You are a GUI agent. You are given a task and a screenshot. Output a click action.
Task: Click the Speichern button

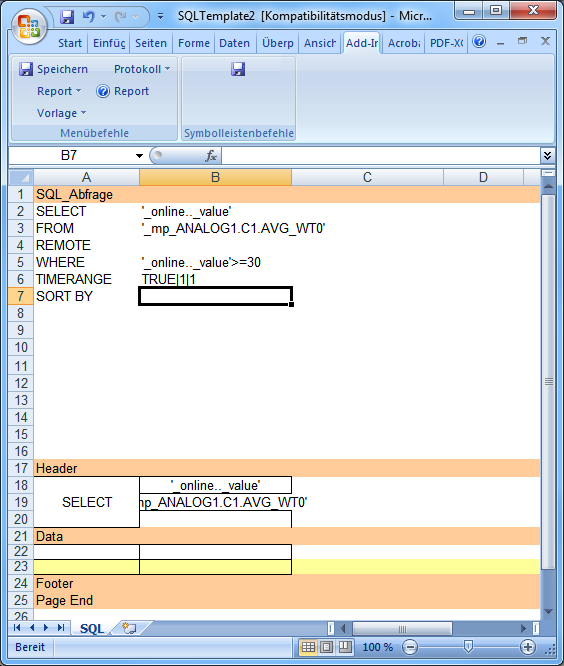[x=54, y=69]
